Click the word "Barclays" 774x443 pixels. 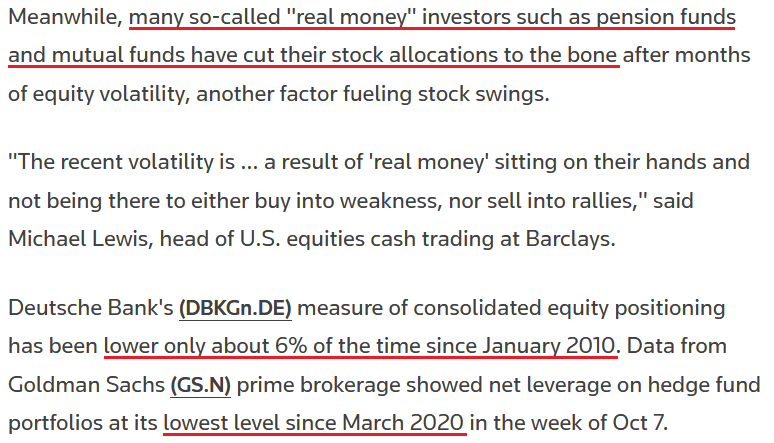570,240
